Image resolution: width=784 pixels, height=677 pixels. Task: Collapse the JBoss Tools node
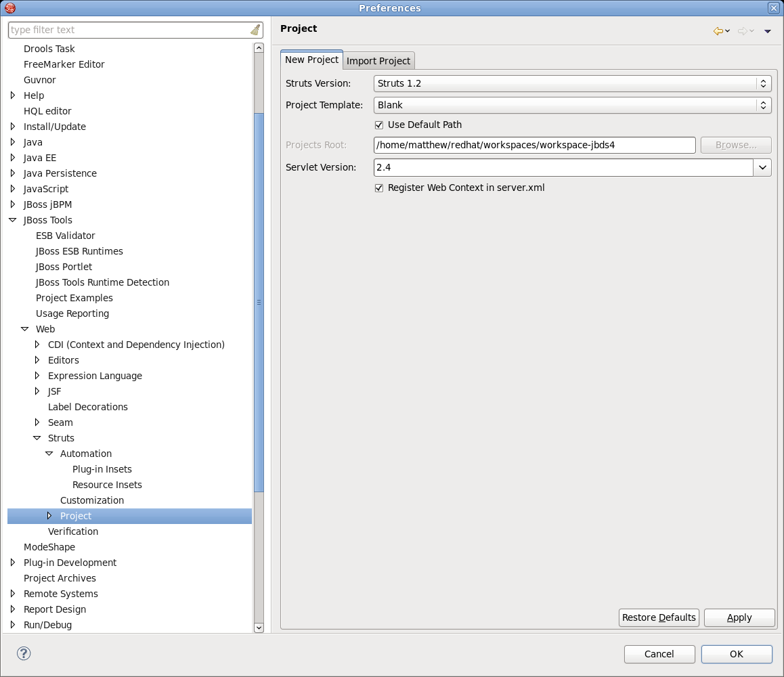[x=13, y=220]
